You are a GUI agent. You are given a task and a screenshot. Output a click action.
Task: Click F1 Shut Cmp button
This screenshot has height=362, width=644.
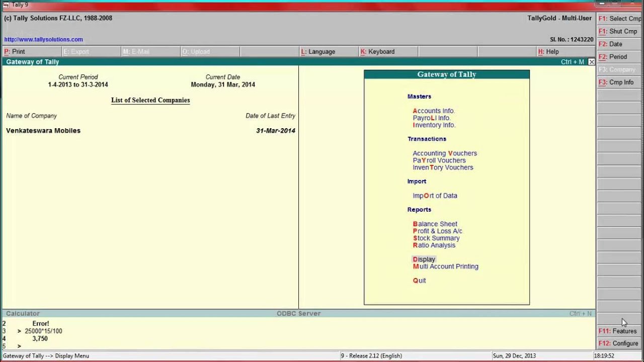pyautogui.click(x=620, y=31)
